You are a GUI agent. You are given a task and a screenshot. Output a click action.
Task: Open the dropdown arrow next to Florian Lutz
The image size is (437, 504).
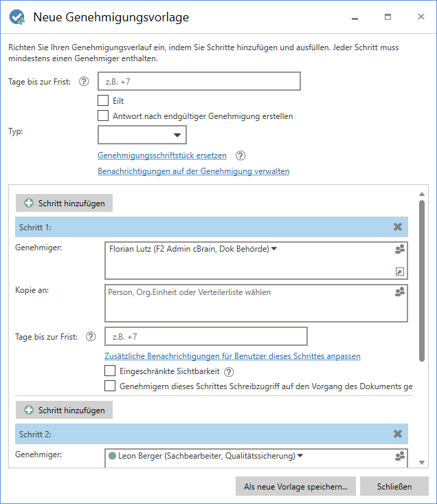[x=274, y=249]
